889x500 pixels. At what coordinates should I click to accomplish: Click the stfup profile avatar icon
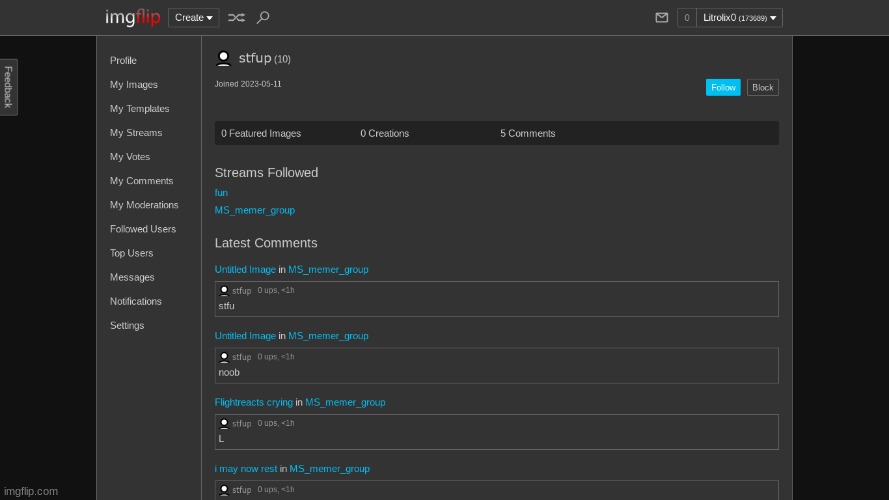click(x=223, y=59)
